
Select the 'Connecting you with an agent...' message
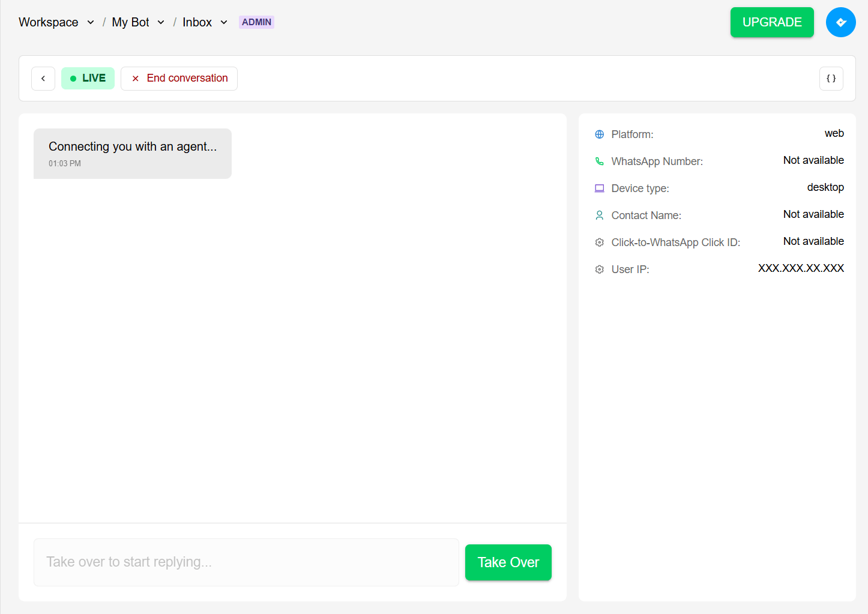coord(133,154)
